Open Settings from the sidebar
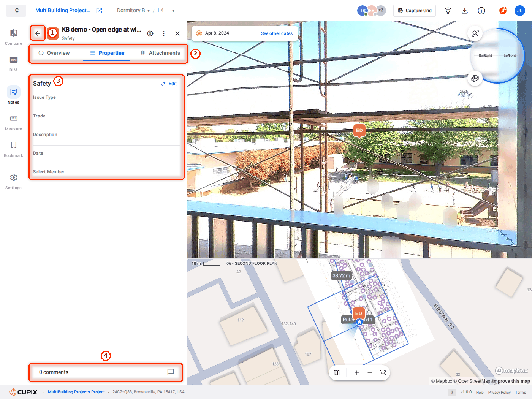 (13, 182)
